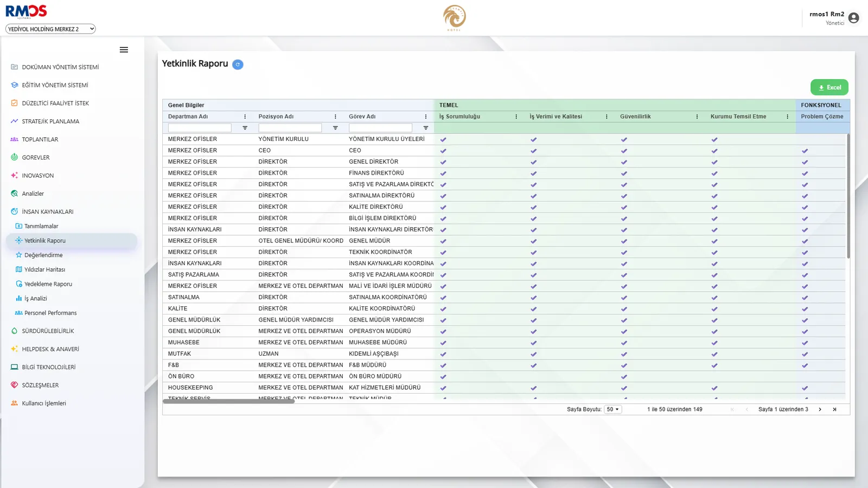Click the table horizontal scrollbar
868x488 pixels.
tap(228, 401)
